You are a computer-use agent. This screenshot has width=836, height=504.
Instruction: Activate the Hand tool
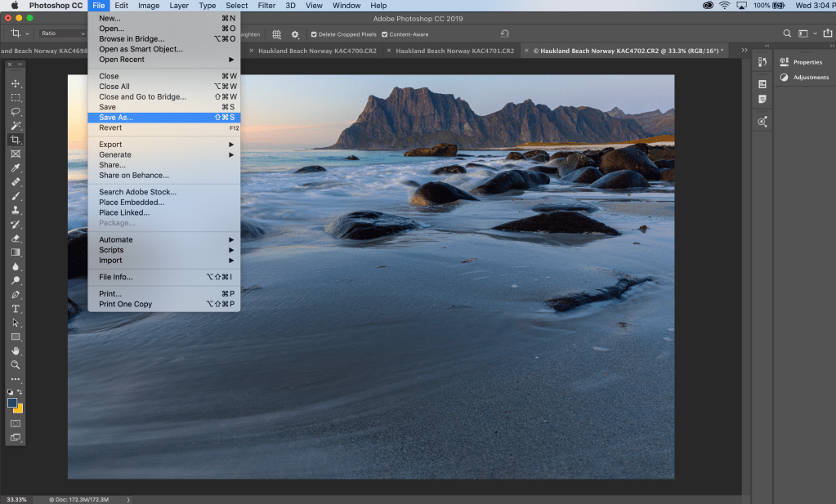[x=15, y=350]
